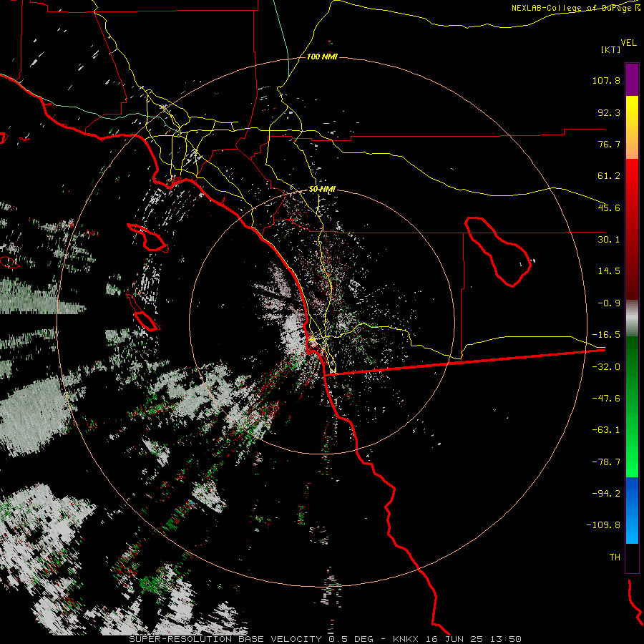
Task: Click the green segment of the color bar
Action: pos(632,406)
